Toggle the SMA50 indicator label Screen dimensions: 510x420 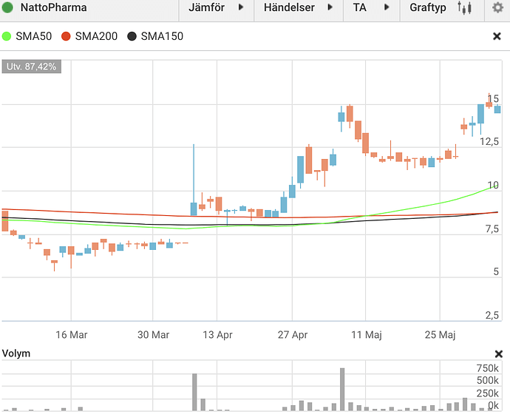coord(33,36)
